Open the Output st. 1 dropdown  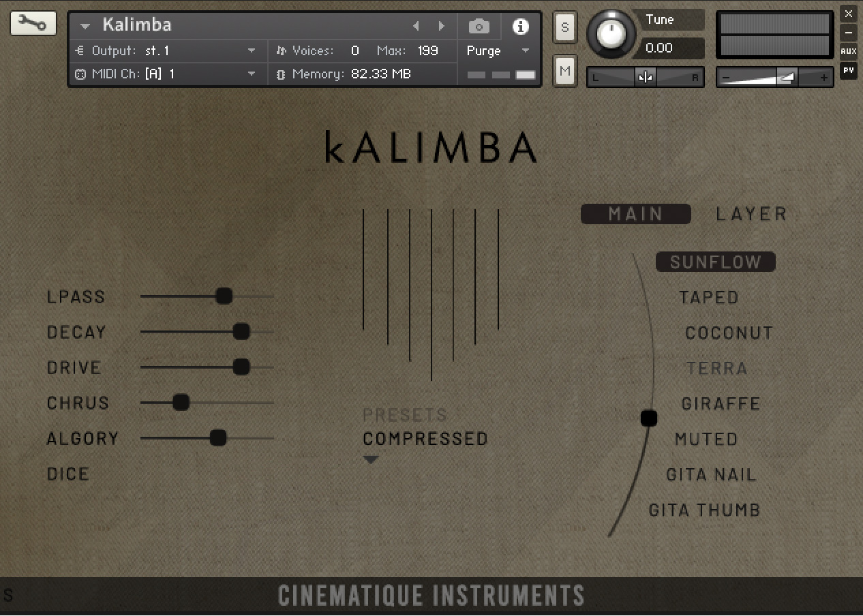pyautogui.click(x=252, y=51)
